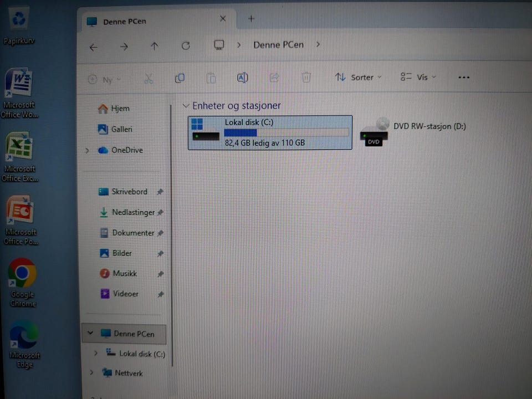Open the Musikk quick access folder
The height and width of the screenshot is (399, 532).
(x=119, y=273)
